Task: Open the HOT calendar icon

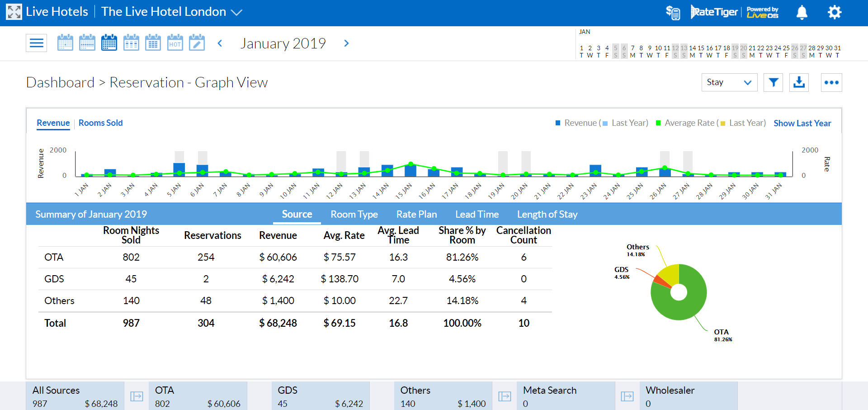Action: click(x=175, y=43)
